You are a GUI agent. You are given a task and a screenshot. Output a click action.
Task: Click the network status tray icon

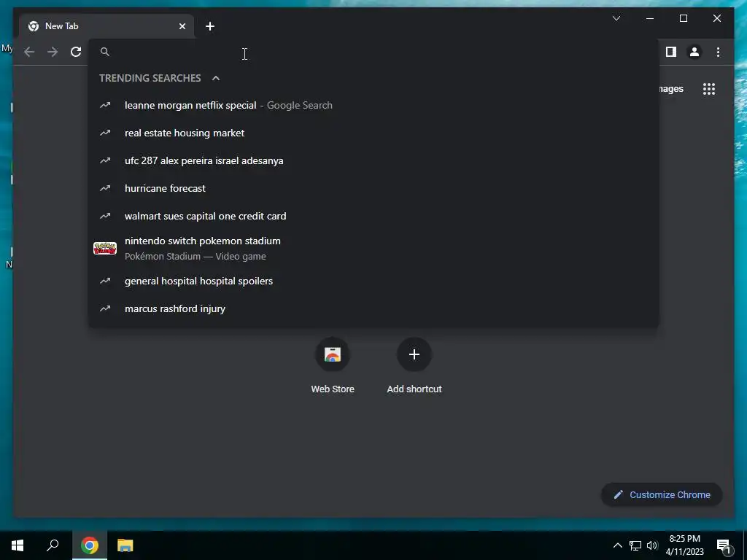pyautogui.click(x=635, y=545)
